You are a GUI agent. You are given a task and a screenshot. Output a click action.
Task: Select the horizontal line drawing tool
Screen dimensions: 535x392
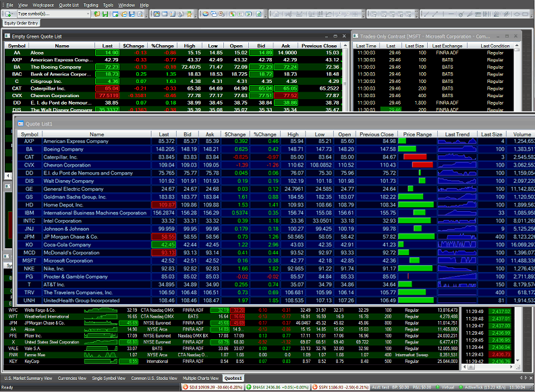(x=451, y=14)
